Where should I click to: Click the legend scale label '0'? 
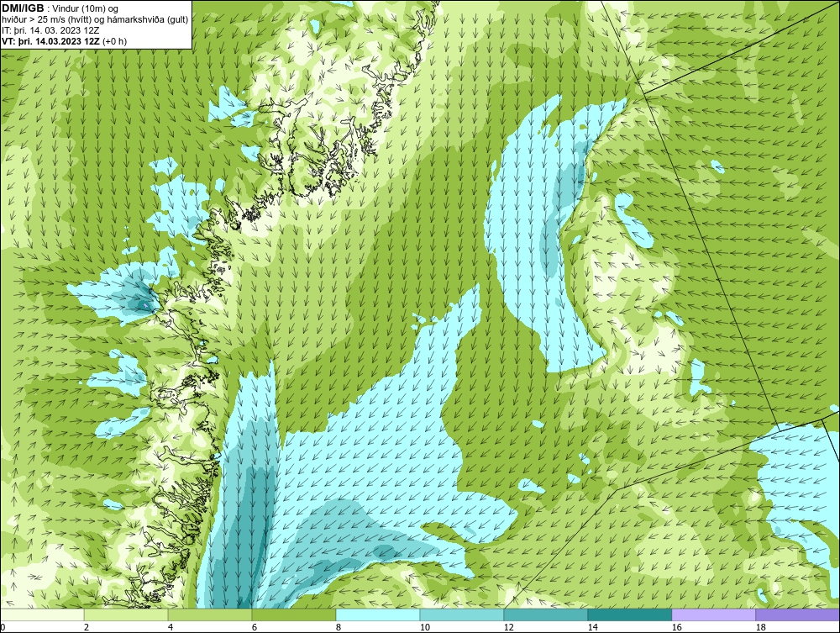click(3, 627)
